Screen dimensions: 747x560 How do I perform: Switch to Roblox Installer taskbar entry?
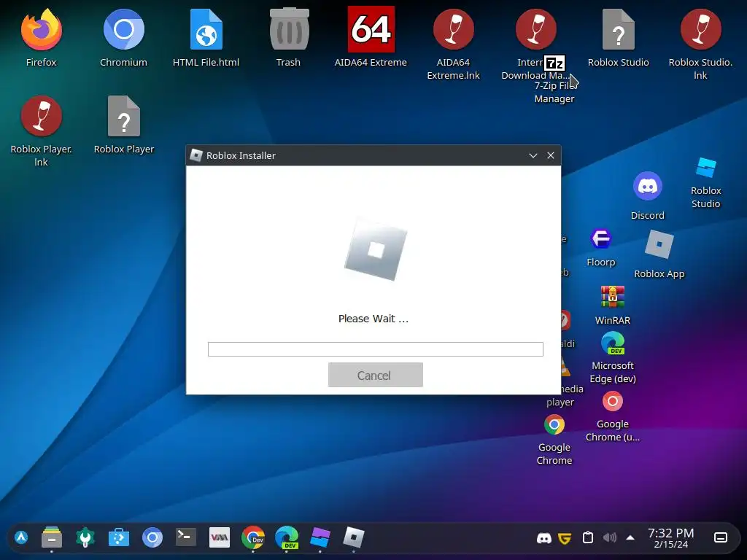[x=354, y=537]
